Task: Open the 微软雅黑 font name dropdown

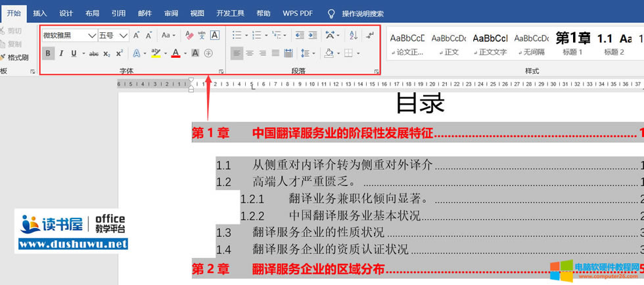Action: pos(91,36)
